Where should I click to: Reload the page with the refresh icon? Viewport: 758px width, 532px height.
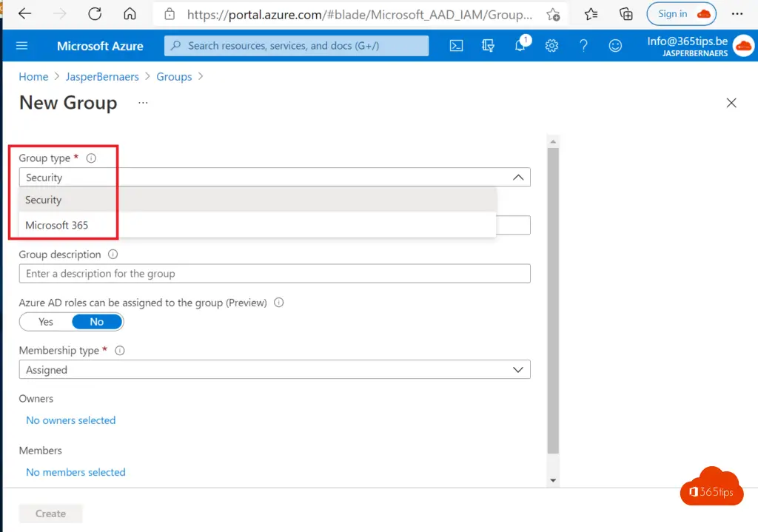click(95, 13)
